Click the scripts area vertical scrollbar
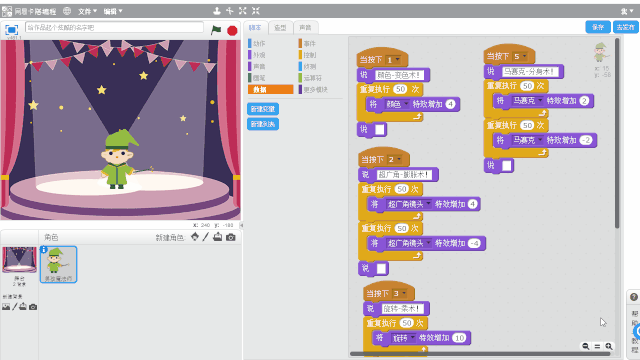This screenshot has height=360, width=640. tap(617, 133)
